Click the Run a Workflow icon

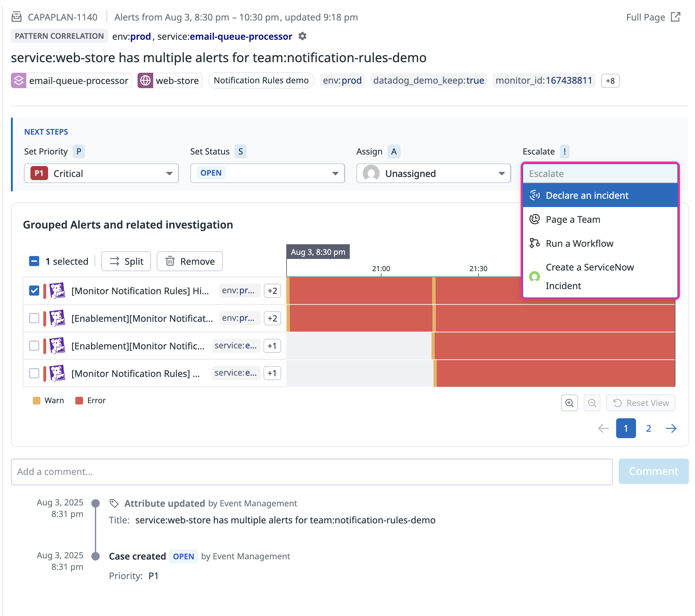(x=534, y=243)
